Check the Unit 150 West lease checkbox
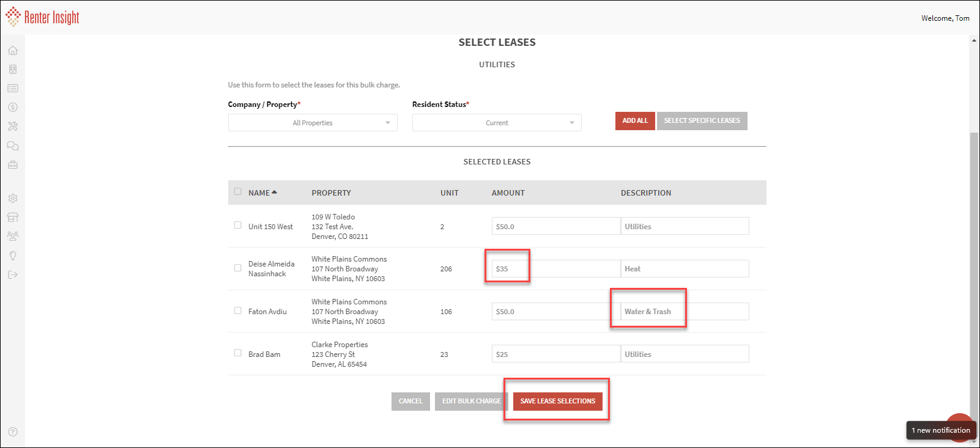980x448 pixels. (x=238, y=225)
